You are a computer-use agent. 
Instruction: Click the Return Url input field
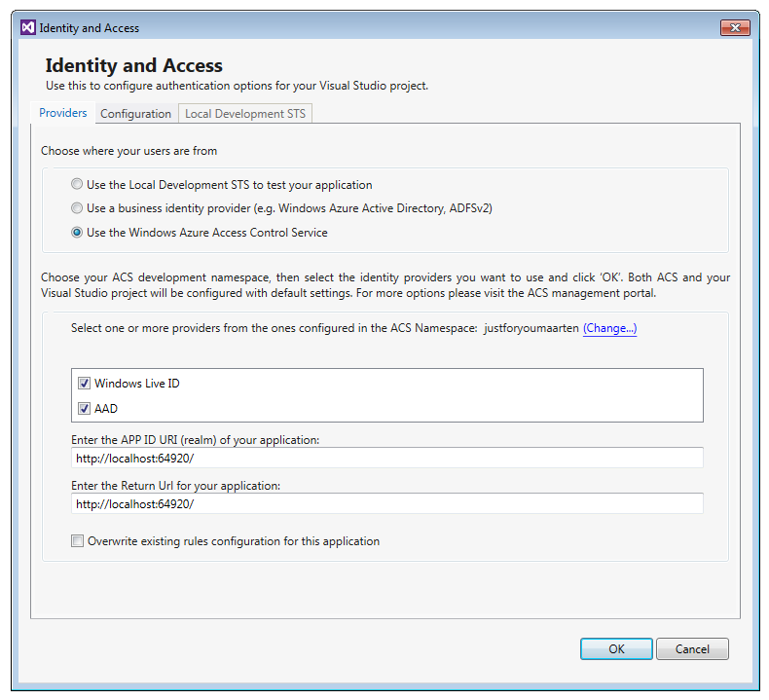point(387,503)
